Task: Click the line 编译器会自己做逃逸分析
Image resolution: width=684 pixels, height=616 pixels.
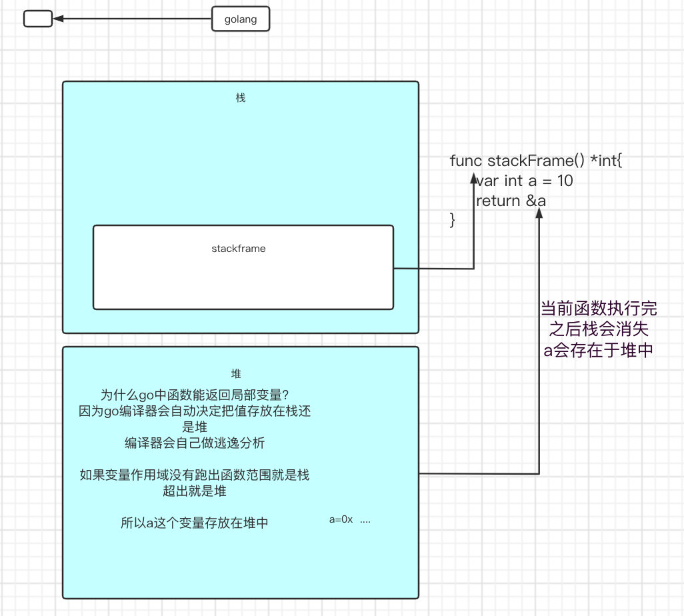Action: click(195, 443)
